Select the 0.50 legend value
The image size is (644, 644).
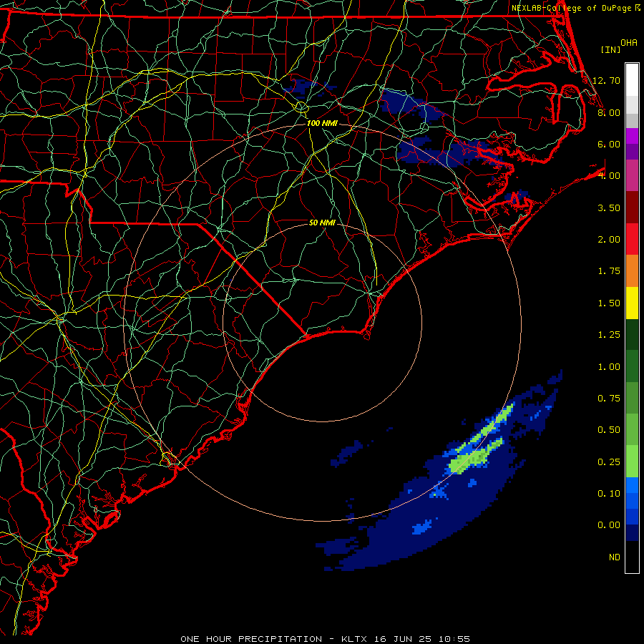point(609,430)
